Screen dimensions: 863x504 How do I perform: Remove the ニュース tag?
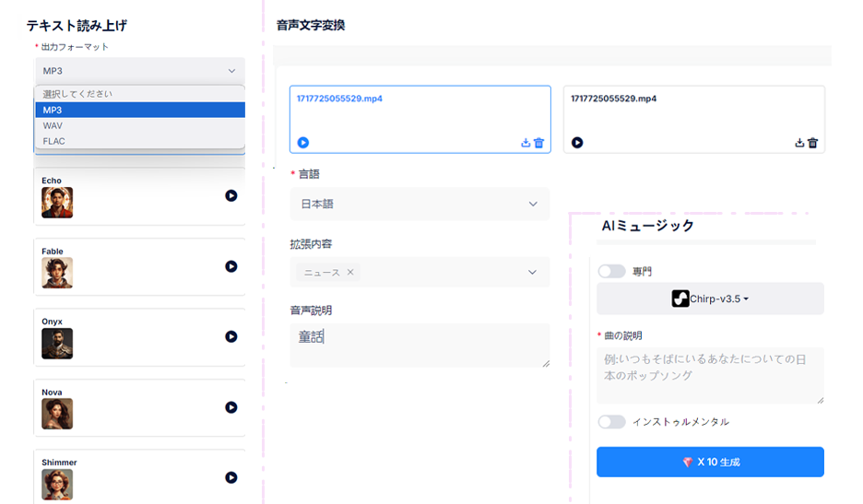click(350, 272)
